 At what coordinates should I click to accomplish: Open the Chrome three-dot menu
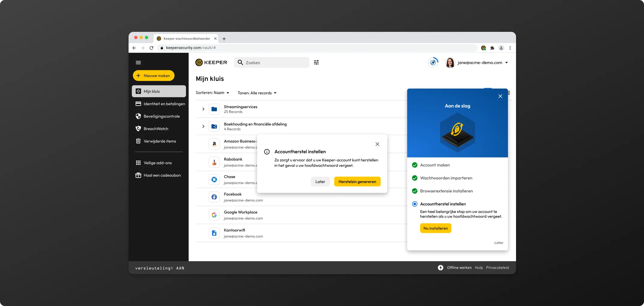point(510,48)
